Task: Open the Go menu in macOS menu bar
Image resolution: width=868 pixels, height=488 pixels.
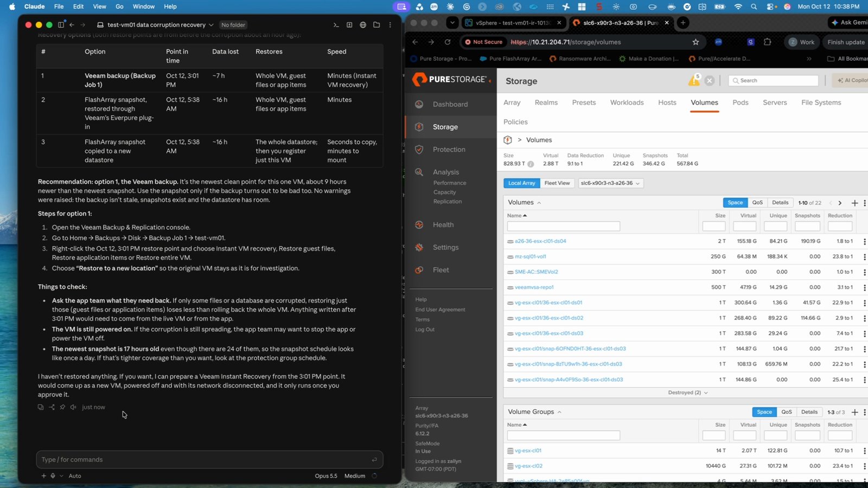Action: (x=119, y=7)
